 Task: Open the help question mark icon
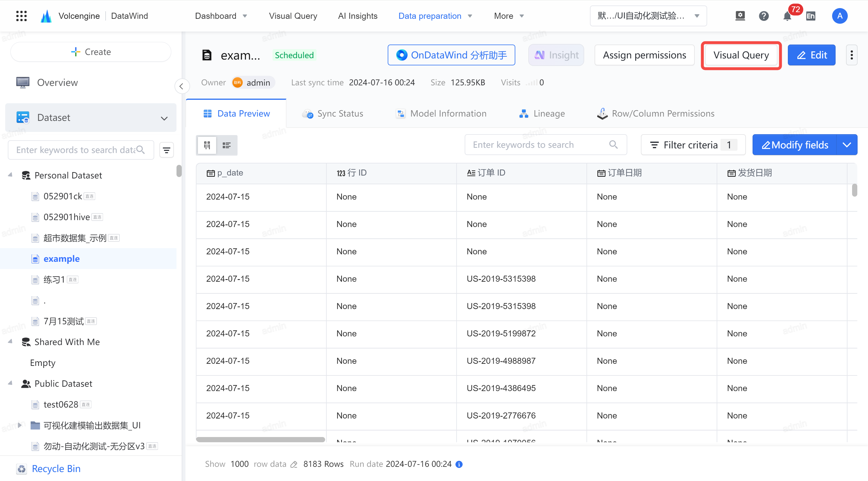tap(764, 16)
